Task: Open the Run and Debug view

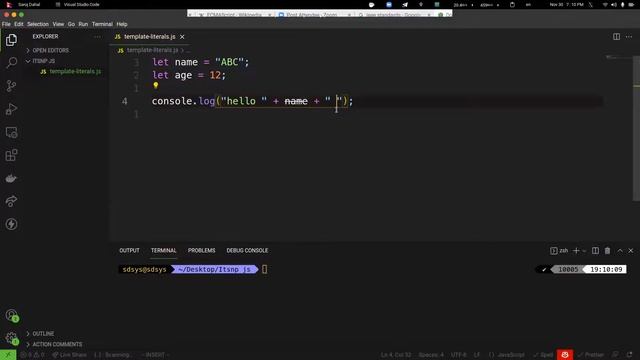Action: (x=11, y=109)
